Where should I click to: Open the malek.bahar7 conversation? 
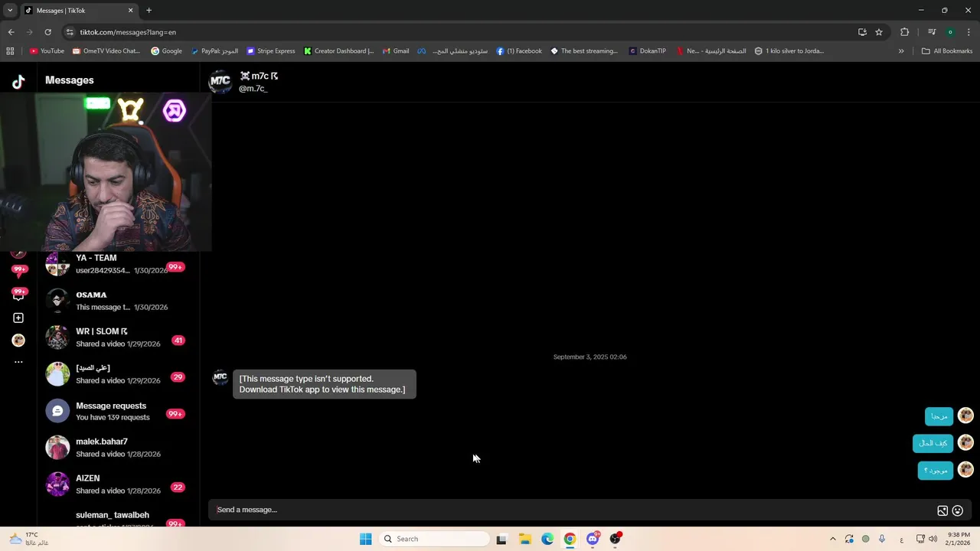click(119, 448)
